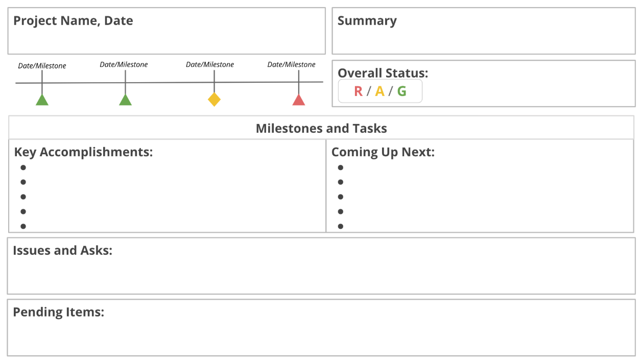Choose the green G status letter
Screen dimensions: 642x364
(x=402, y=91)
